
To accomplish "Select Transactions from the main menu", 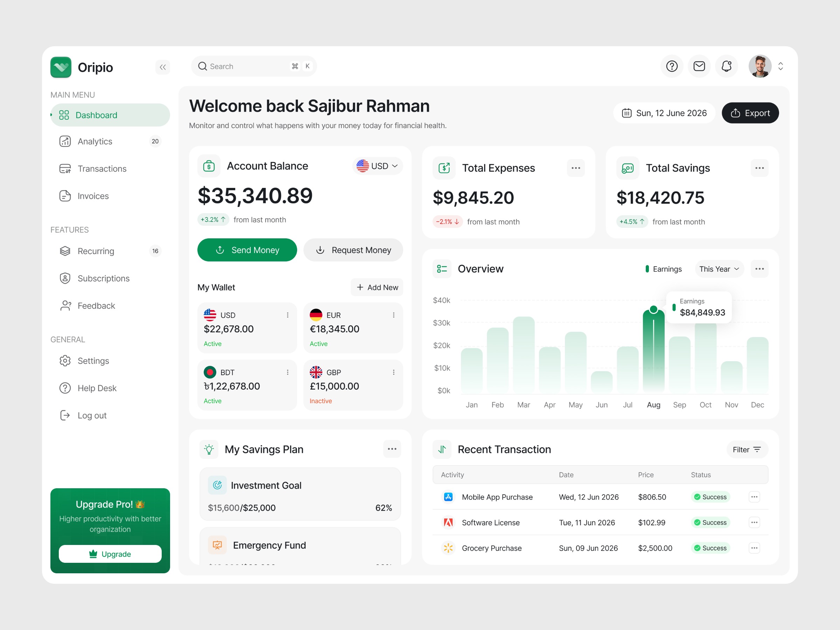I will (102, 169).
